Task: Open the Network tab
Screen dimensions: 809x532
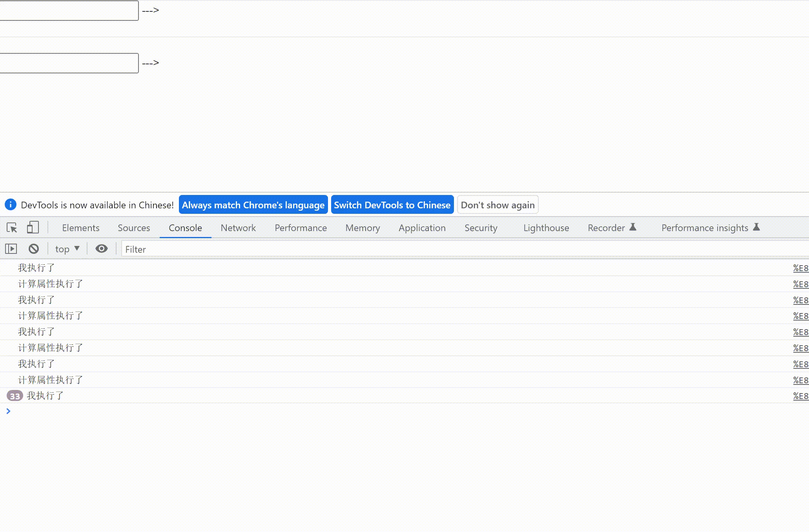Action: pos(238,228)
